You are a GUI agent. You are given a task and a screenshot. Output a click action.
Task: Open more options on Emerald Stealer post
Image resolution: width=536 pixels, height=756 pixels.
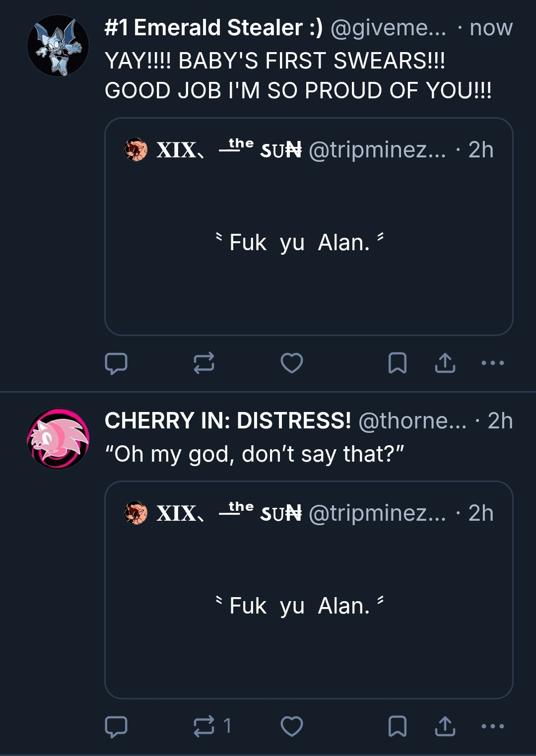493,363
